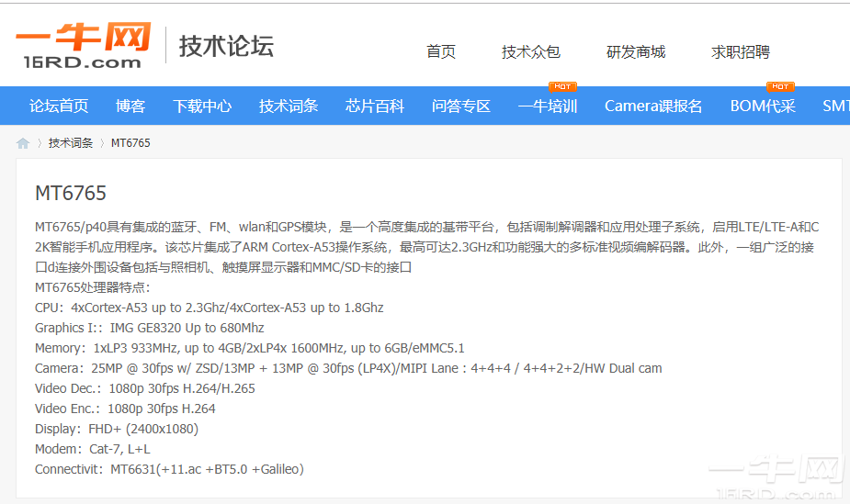Click the home icon in the breadcrumb
The height and width of the screenshot is (504, 850).
[x=23, y=143]
